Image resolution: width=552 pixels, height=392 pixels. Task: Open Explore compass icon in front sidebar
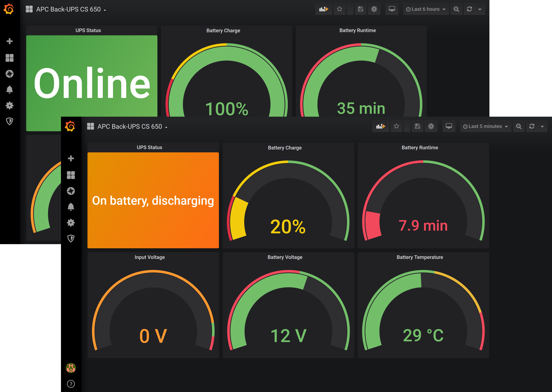coord(71,191)
